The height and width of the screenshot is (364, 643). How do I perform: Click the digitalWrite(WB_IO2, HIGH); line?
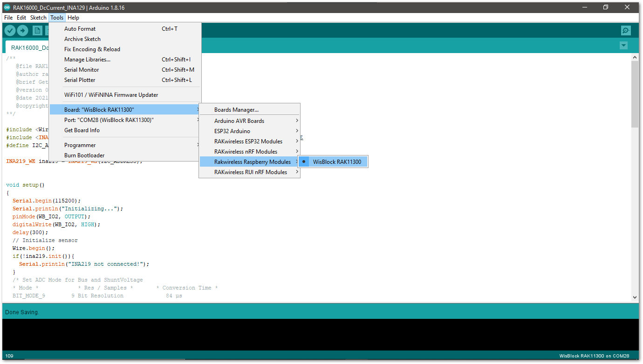pos(56,225)
